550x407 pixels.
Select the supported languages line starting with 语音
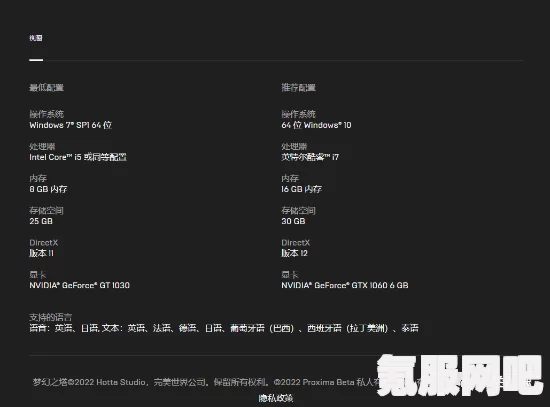point(224,328)
